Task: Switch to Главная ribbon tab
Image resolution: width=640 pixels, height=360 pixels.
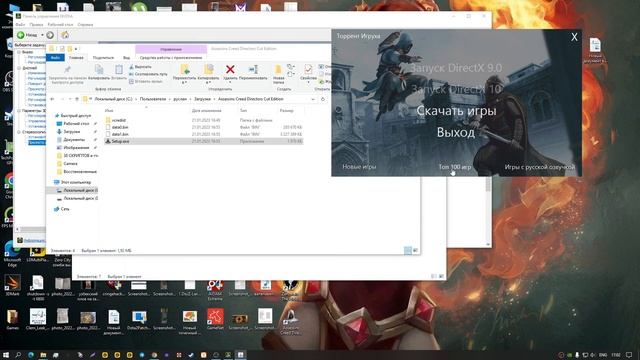Action: tap(76, 58)
